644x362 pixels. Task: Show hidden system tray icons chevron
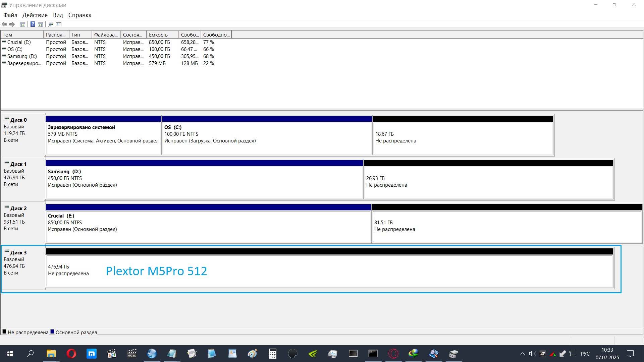click(x=522, y=354)
